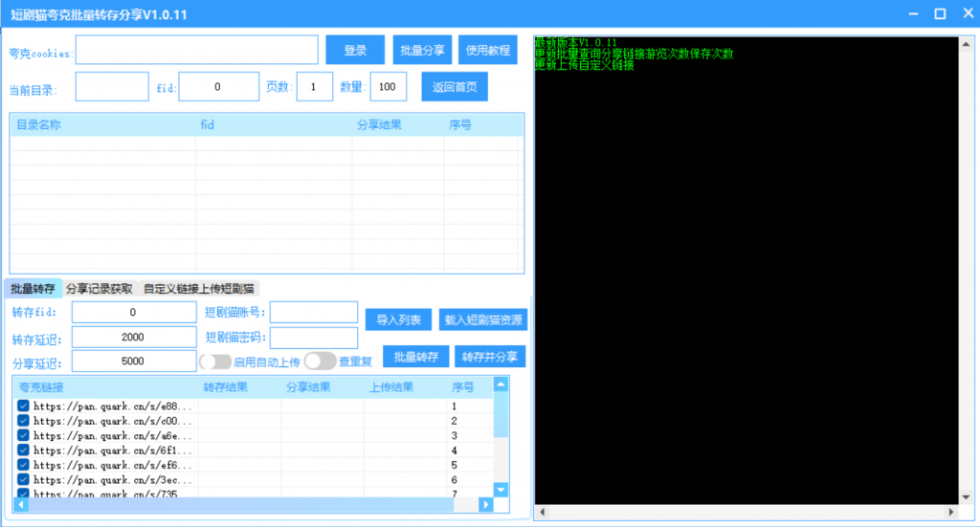The height and width of the screenshot is (527, 980).
Task: Click the 导入列表 button
Action: (398, 319)
